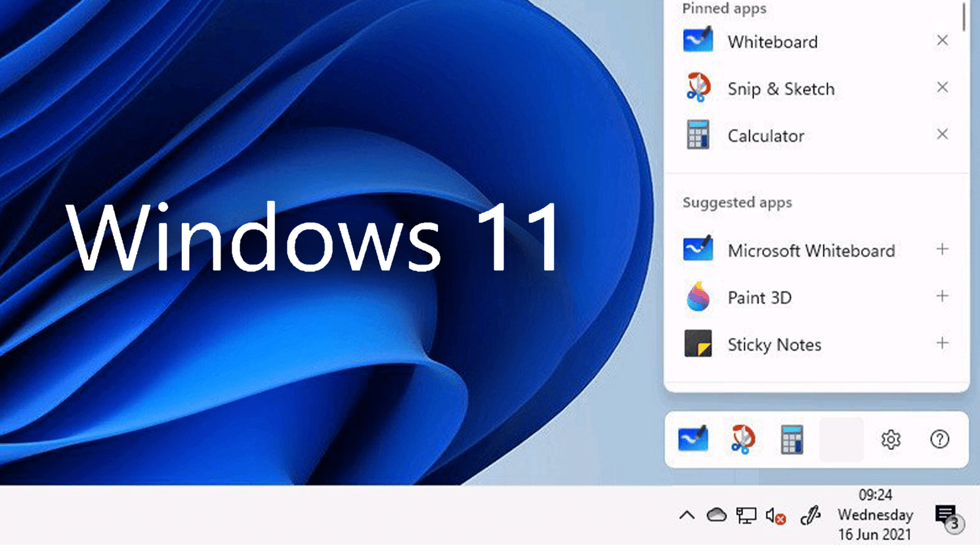
Task: Pin Paint 3D with its plus button
Action: (x=942, y=296)
